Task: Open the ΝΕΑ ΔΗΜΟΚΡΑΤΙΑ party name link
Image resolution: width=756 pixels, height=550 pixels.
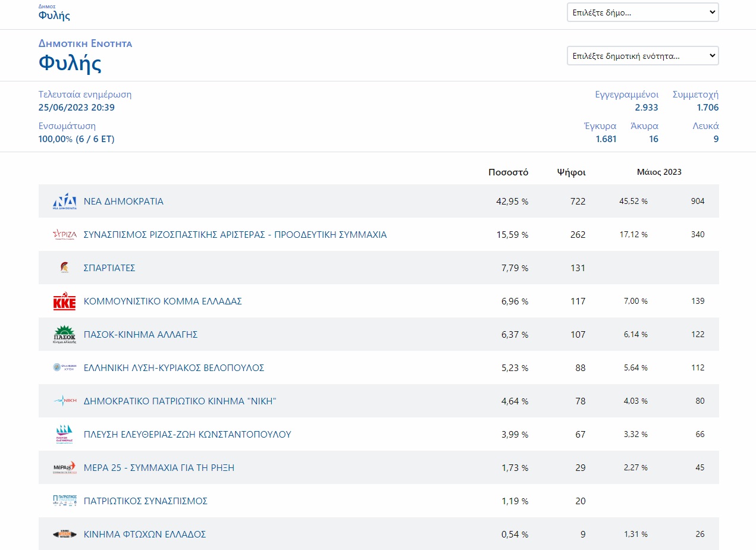Action: (123, 202)
